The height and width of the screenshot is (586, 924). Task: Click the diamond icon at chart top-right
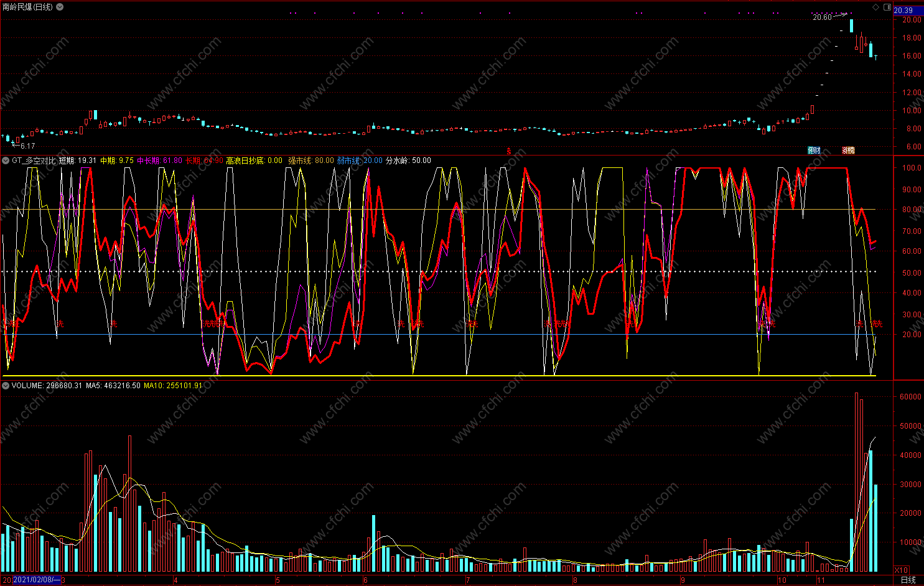tap(876, 7)
